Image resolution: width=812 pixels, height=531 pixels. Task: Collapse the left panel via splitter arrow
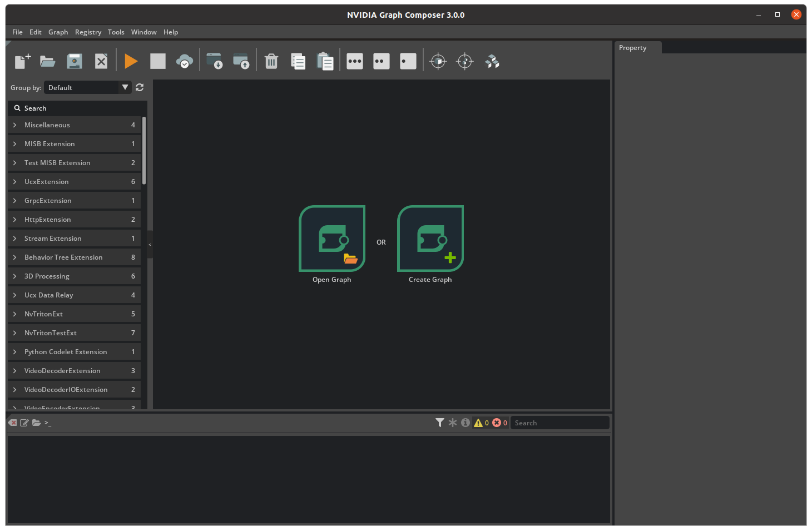[x=150, y=245]
